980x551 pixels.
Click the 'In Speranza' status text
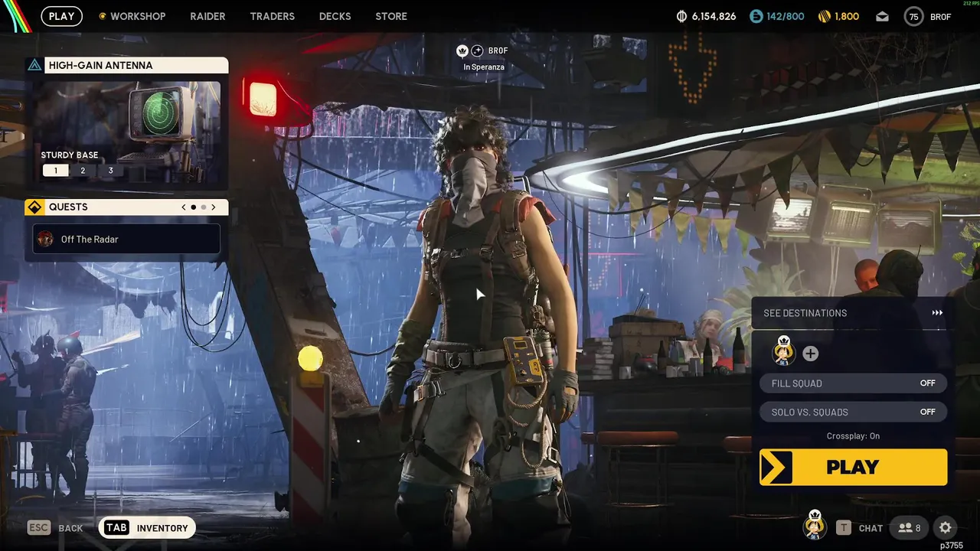(x=484, y=67)
